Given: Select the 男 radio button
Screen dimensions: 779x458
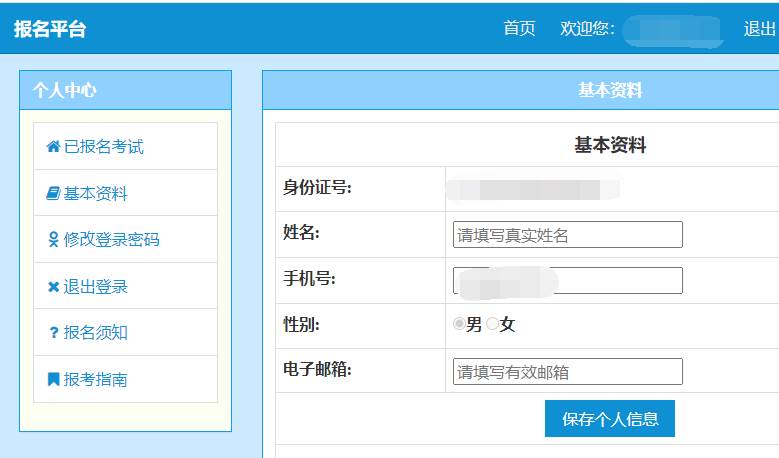Looking at the screenshot, I should (459, 324).
